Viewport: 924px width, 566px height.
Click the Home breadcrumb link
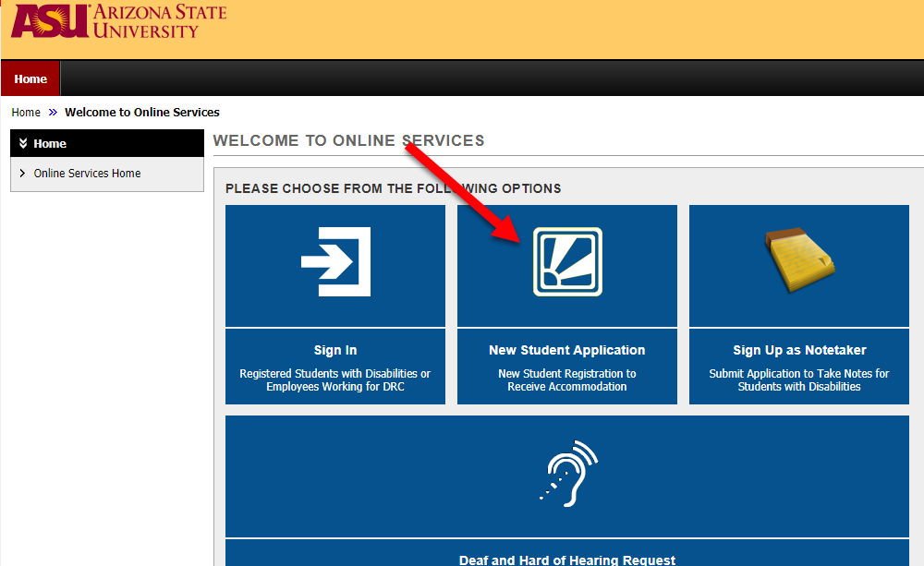26,113
